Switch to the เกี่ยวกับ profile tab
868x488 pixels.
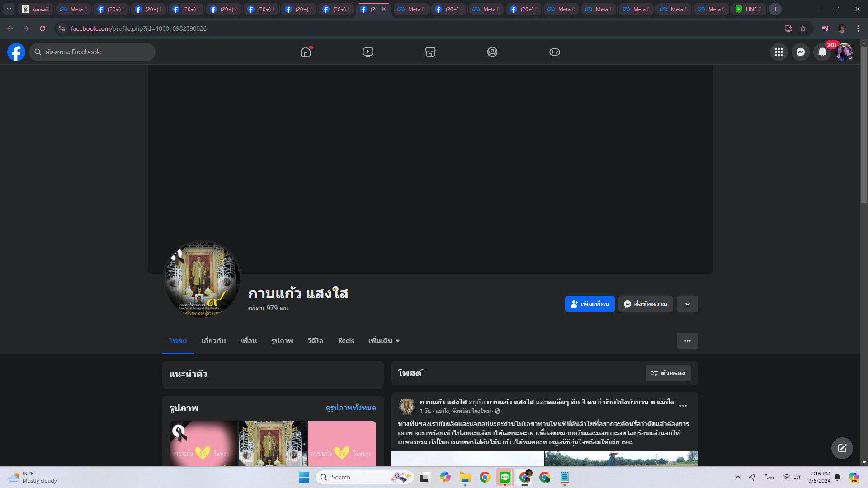(213, 341)
